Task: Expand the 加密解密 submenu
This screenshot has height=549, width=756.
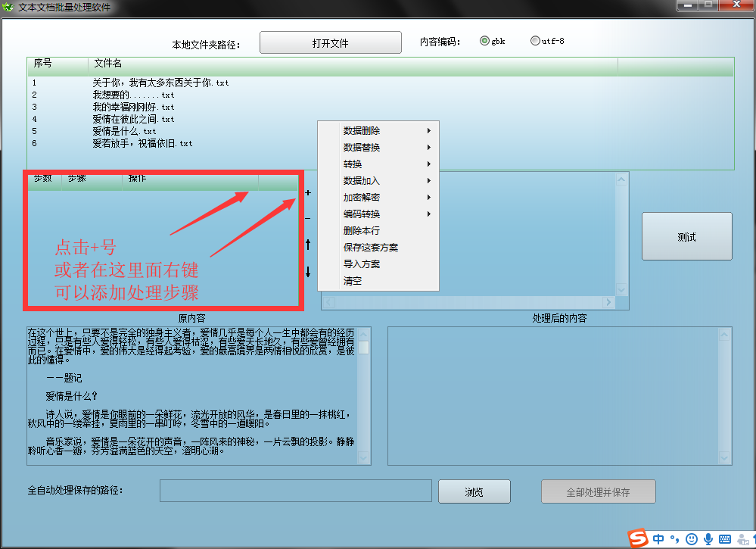Action: tap(378, 198)
